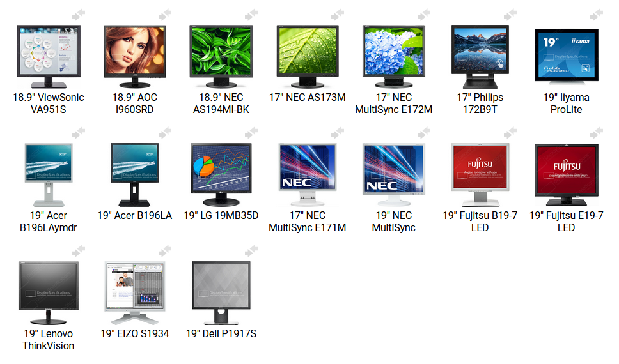
Task: Open the Iiyama ProLite monitor image
Action: [566, 56]
